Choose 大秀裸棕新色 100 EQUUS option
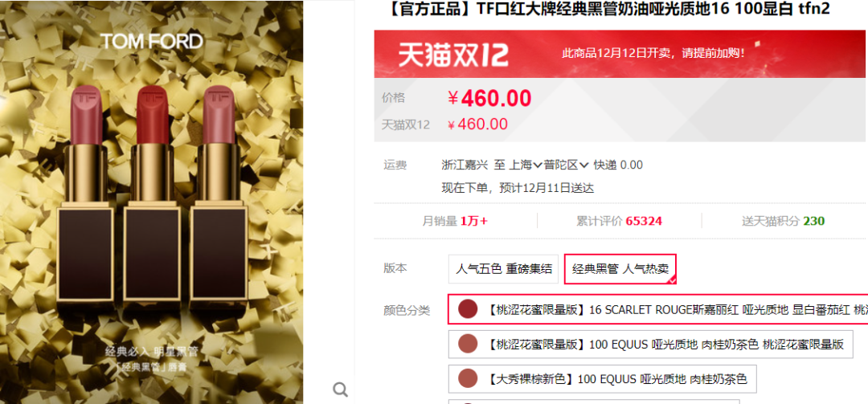 pos(602,379)
